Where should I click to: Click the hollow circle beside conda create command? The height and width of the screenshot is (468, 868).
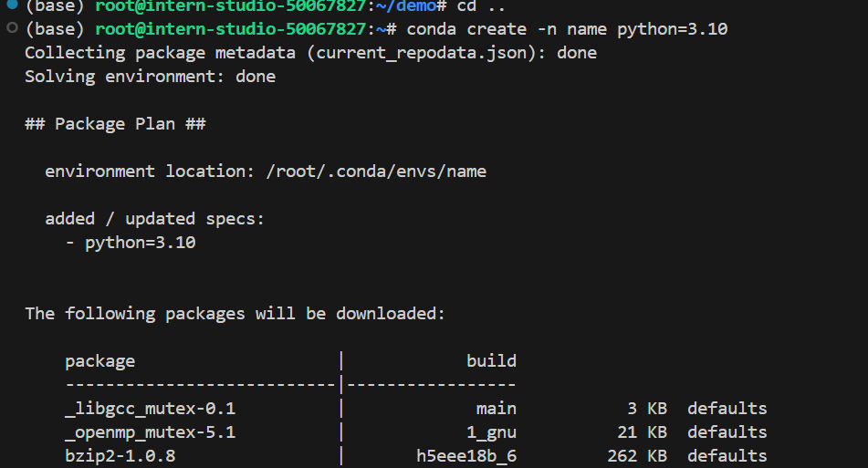11,28
